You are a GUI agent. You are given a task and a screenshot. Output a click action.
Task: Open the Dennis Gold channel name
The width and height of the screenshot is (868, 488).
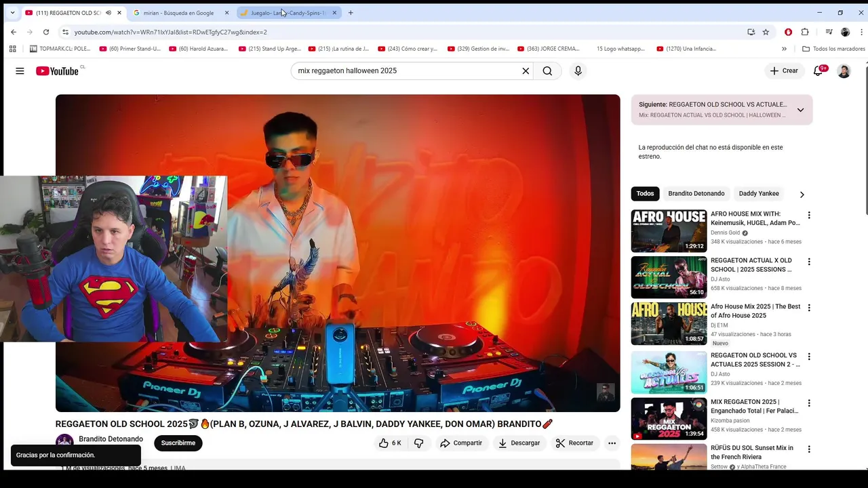coord(725,232)
